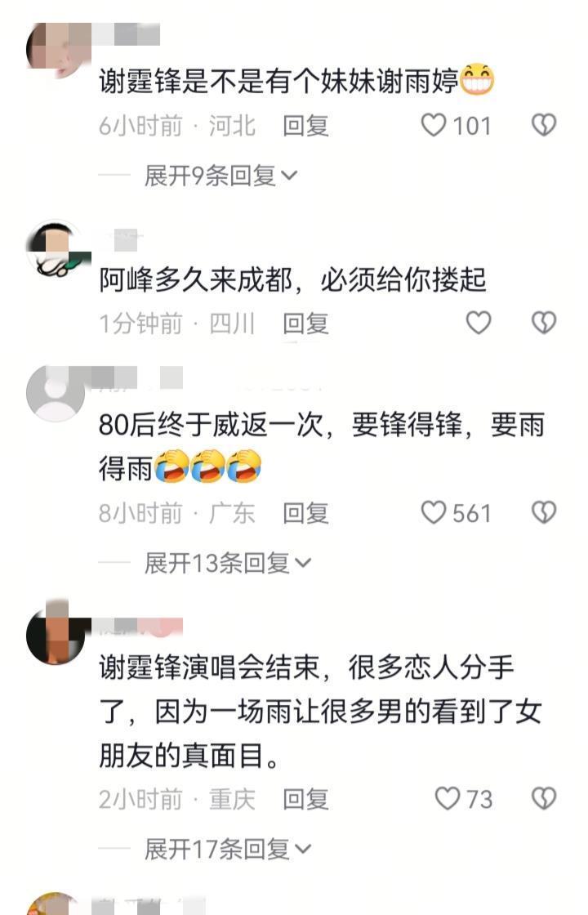Expand 展开13条回复 replies
The width and height of the screenshot is (588, 915).
click(x=228, y=563)
